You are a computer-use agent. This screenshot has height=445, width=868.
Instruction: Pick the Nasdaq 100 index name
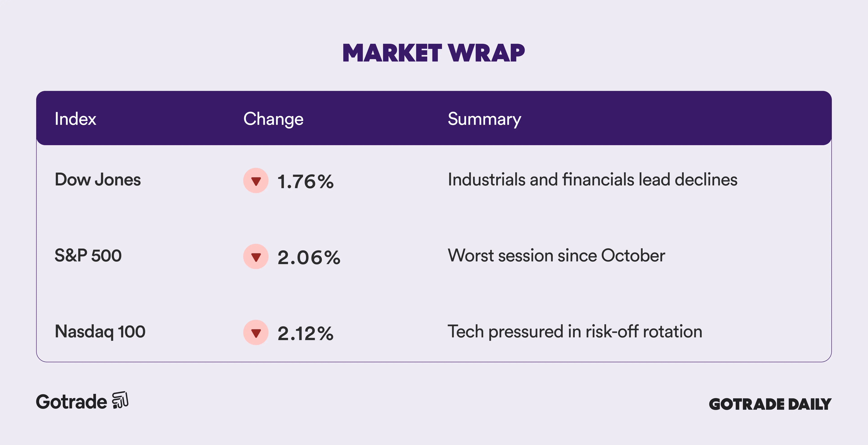click(x=100, y=331)
